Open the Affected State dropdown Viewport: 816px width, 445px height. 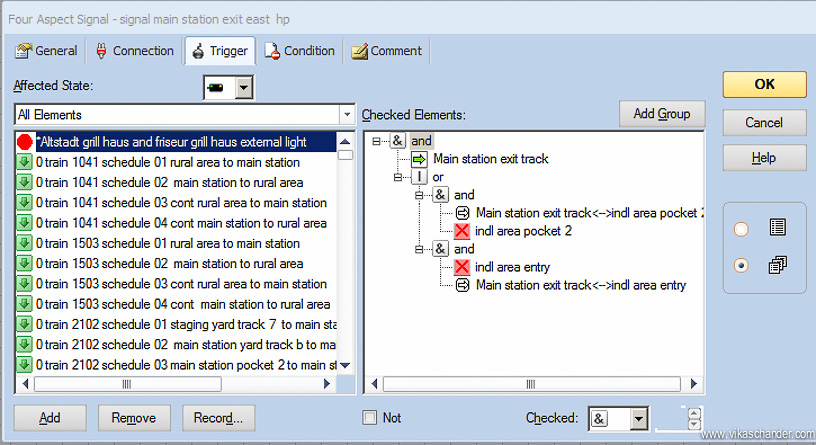pyautogui.click(x=243, y=89)
